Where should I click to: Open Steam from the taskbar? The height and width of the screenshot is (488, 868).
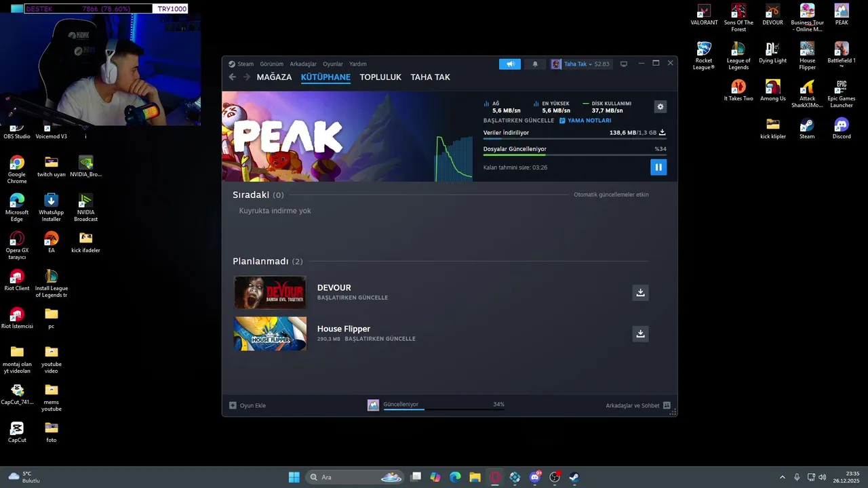pos(574,477)
